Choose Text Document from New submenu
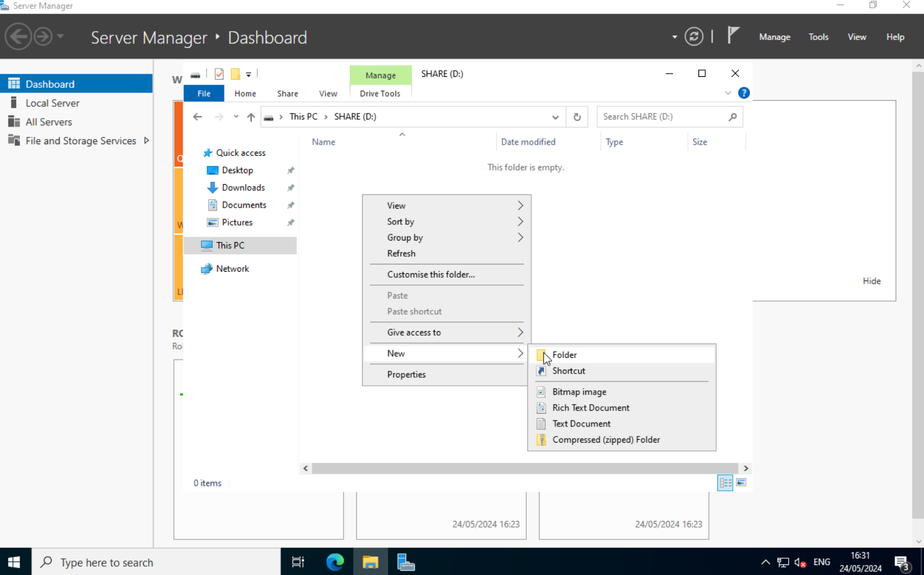Screen dimensions: 924x575 coord(621,424)
